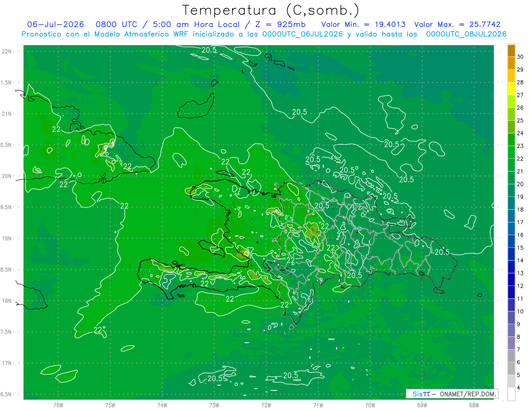The height and width of the screenshot is (411, 532).
Task: Click the '29' value on the color scale
Action: (520, 70)
